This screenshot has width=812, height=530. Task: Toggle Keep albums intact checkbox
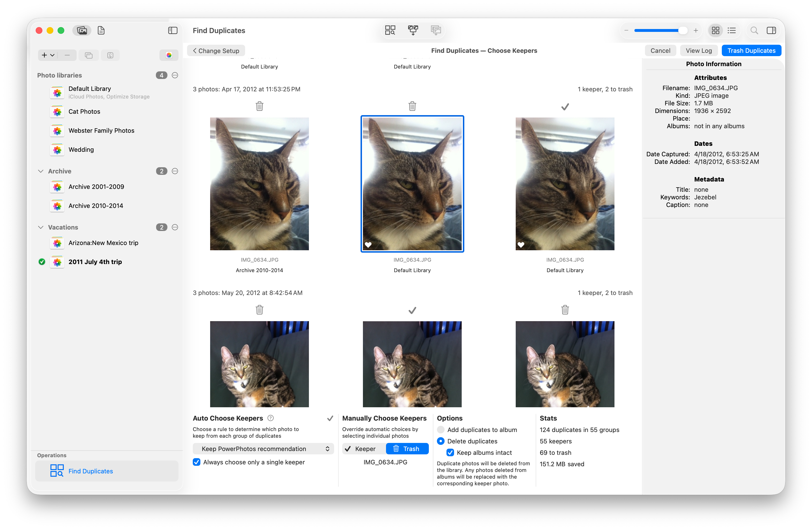pyautogui.click(x=450, y=453)
